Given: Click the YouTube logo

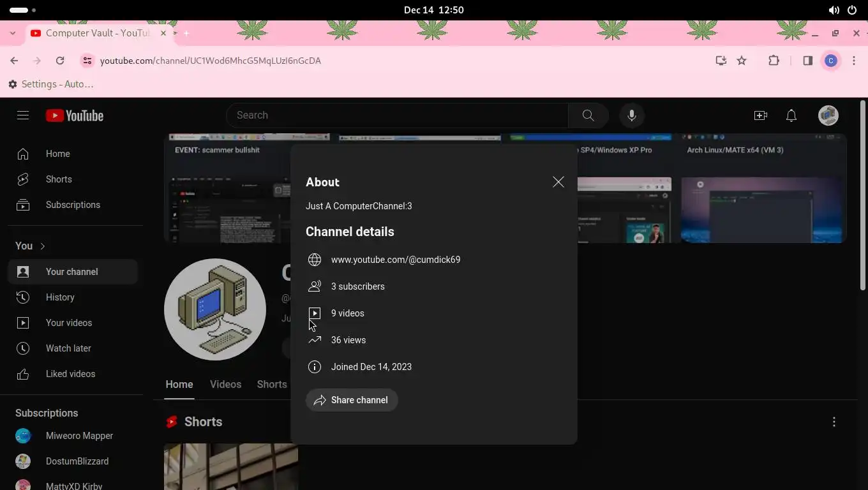Looking at the screenshot, I should (75, 115).
